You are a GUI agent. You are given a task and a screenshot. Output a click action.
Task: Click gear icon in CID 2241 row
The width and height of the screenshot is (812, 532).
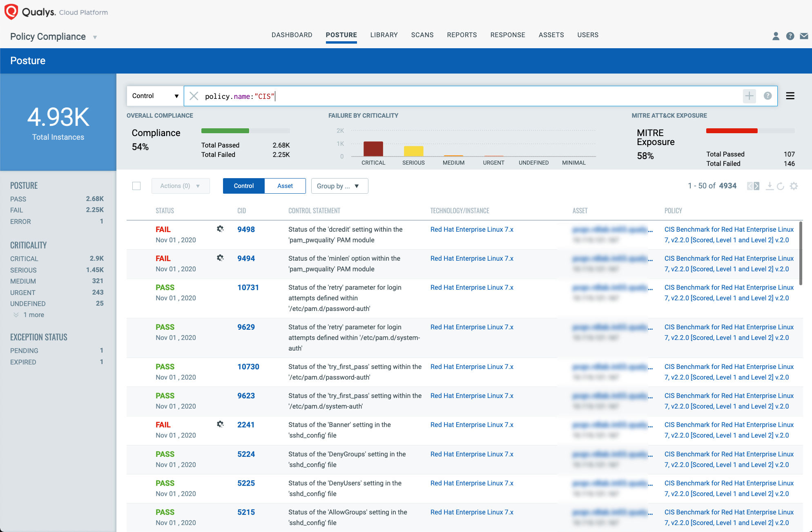point(220,424)
